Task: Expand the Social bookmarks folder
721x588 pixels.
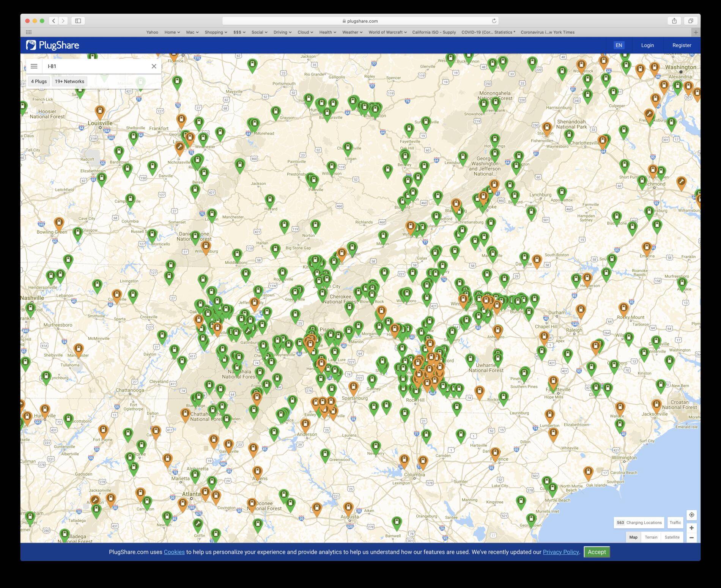Action: 259,32
